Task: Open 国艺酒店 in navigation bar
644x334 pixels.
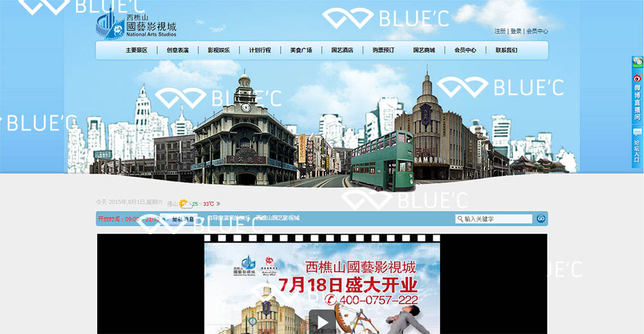Action: coord(342,50)
